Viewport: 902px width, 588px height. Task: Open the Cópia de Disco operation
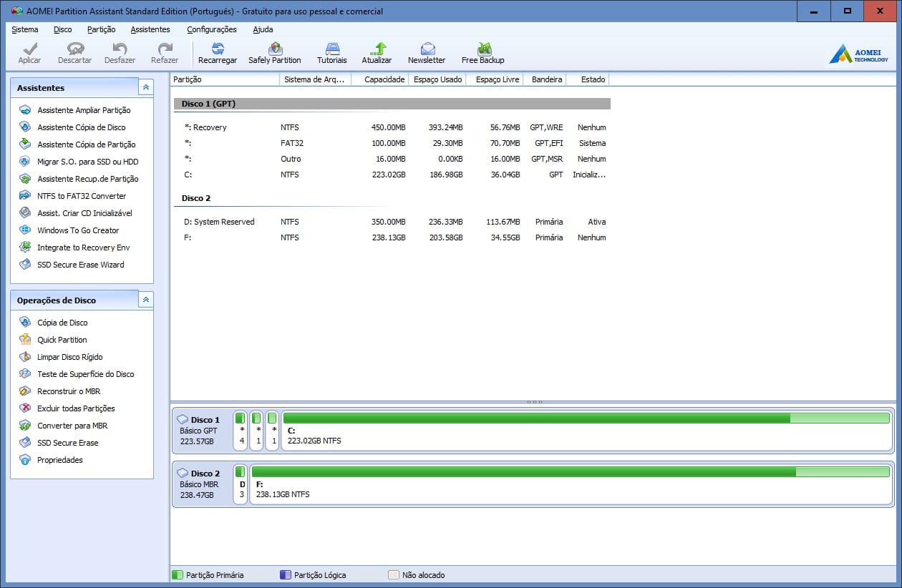(62, 323)
